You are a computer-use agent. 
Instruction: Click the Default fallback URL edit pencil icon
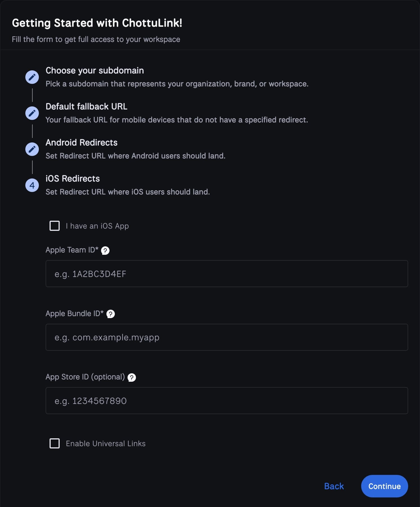[32, 113]
